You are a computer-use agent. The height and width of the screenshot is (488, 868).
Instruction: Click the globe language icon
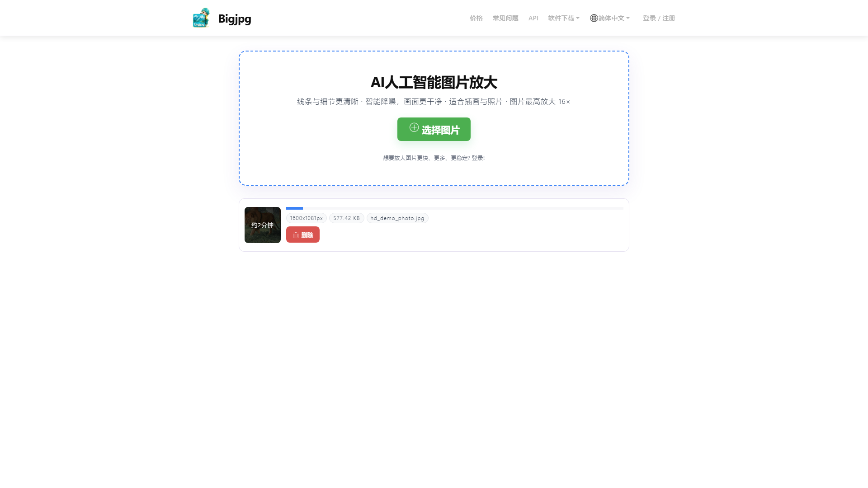pyautogui.click(x=594, y=18)
